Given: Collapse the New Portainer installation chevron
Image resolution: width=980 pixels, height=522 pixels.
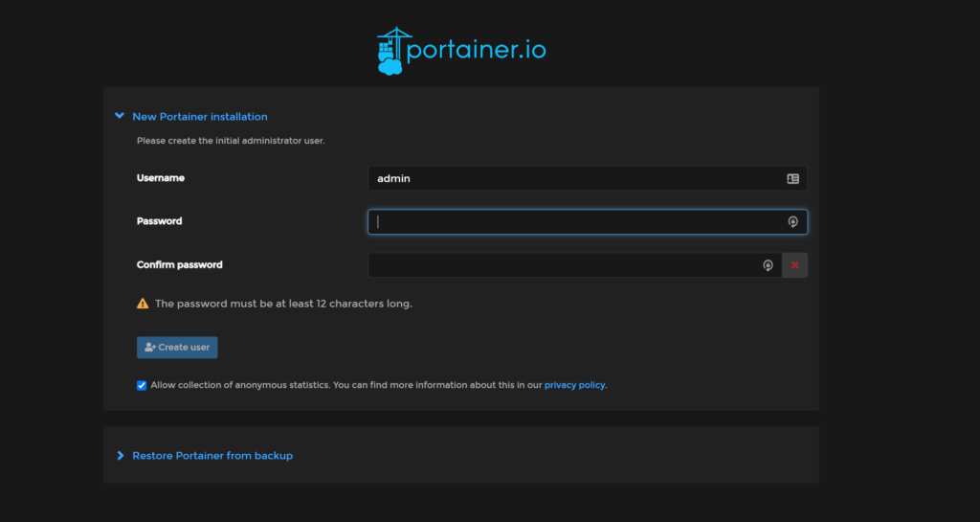Looking at the screenshot, I should pyautogui.click(x=120, y=116).
